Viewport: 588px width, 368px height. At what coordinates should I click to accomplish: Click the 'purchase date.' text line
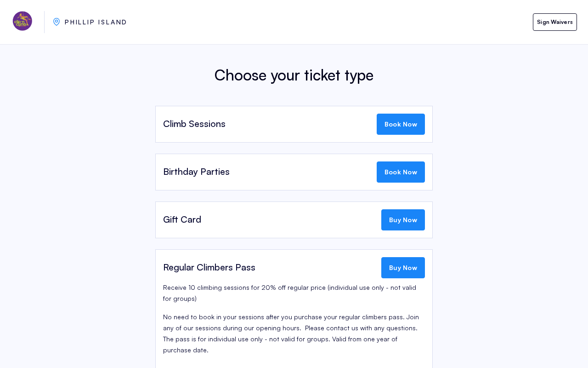[x=186, y=350]
